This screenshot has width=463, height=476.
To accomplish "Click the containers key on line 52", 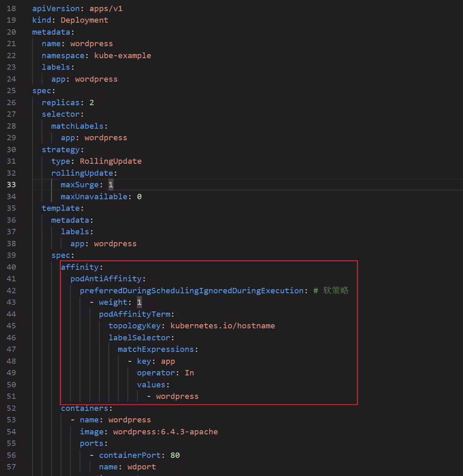I will [x=85, y=408].
